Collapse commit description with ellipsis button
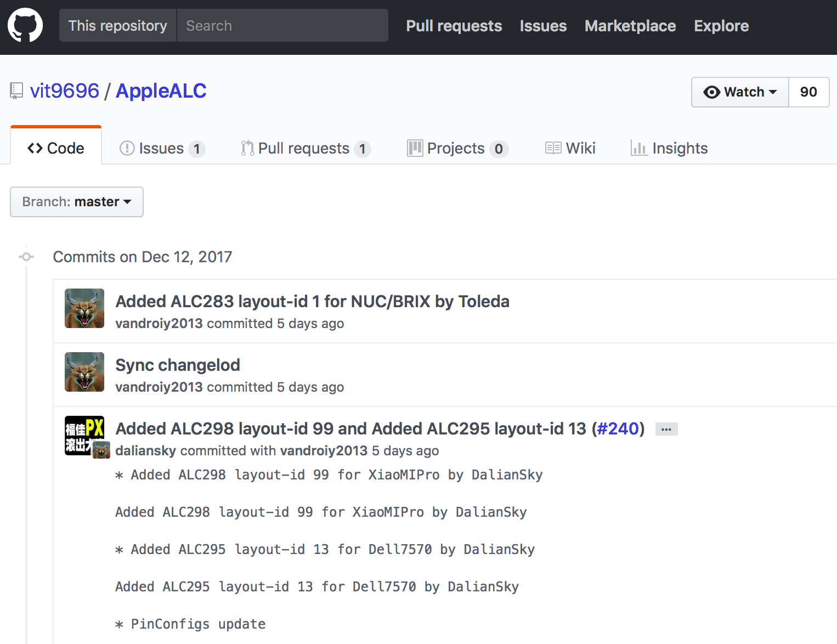 point(666,429)
